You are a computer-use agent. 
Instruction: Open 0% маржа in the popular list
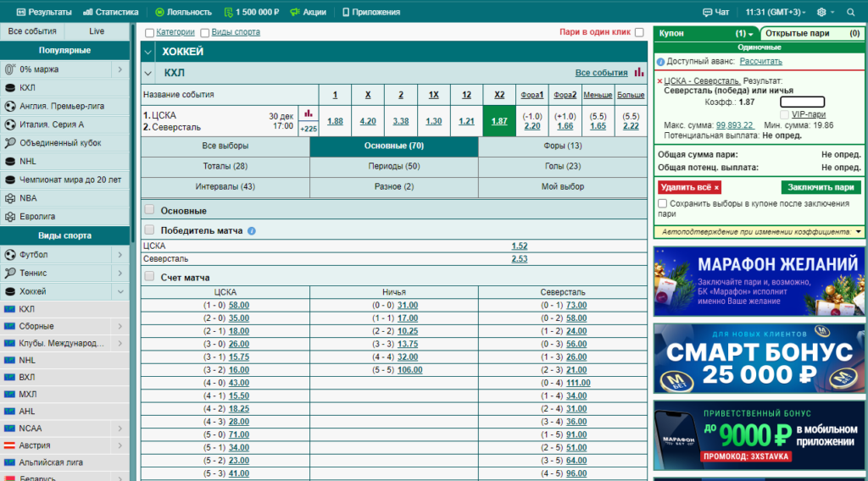(64, 69)
